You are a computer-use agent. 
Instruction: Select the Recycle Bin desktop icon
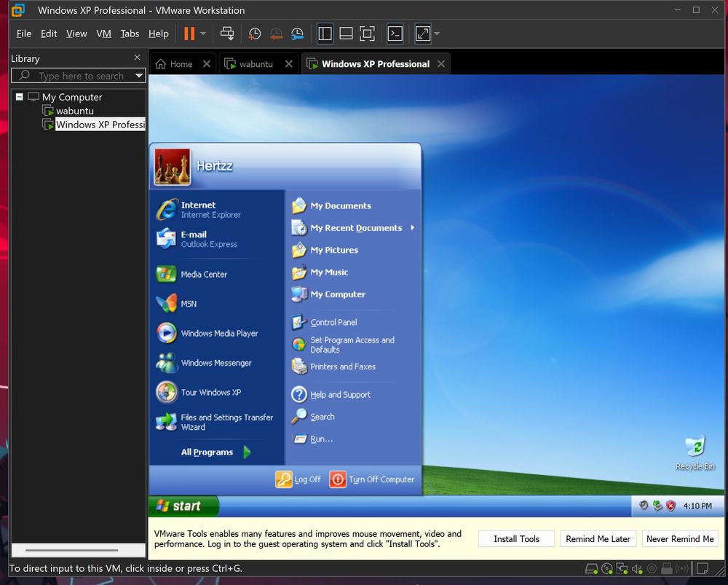click(x=695, y=454)
